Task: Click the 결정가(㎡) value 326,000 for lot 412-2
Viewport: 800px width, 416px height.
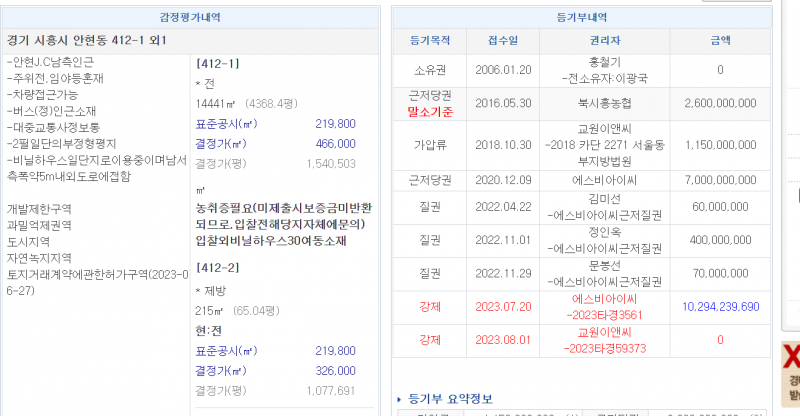Action: (x=335, y=370)
